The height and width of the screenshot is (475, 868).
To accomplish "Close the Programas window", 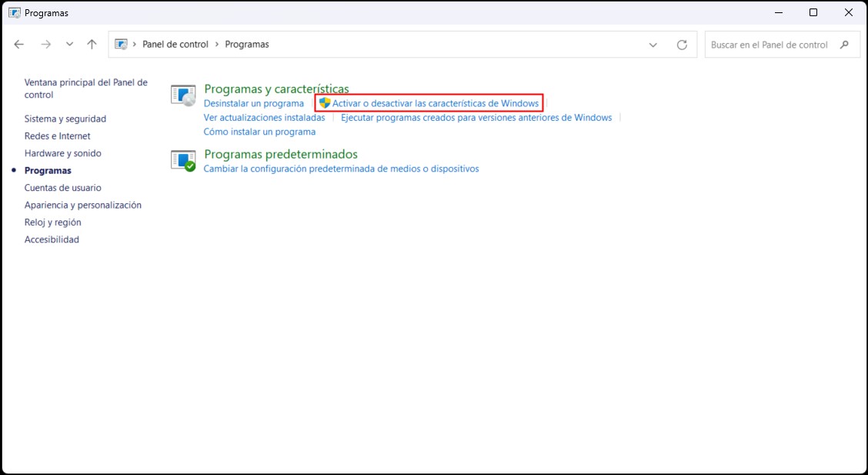I will (x=849, y=13).
